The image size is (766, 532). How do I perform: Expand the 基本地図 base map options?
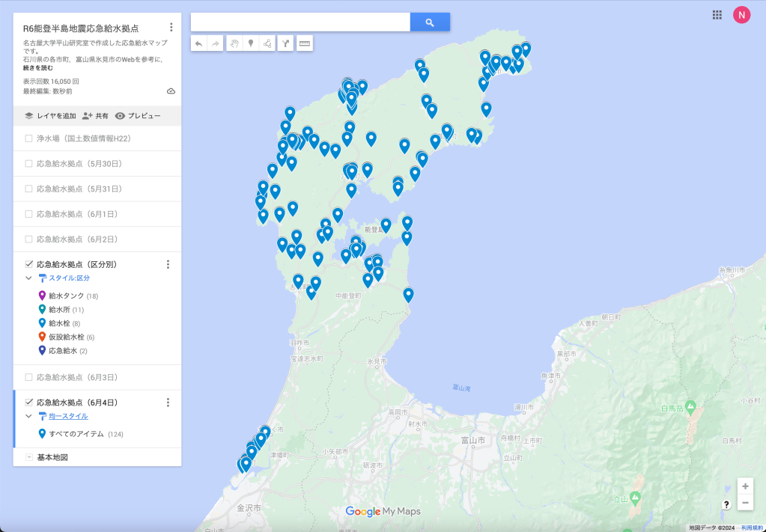tap(28, 457)
